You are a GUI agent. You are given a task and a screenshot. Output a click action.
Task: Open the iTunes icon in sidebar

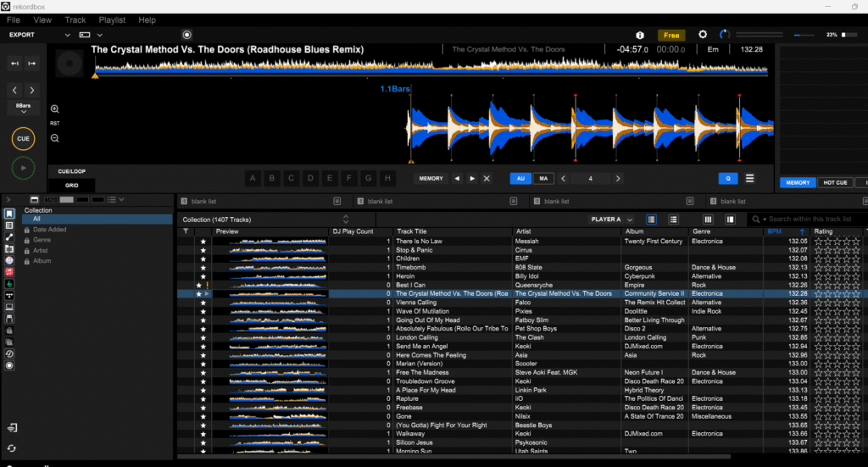coord(9,260)
